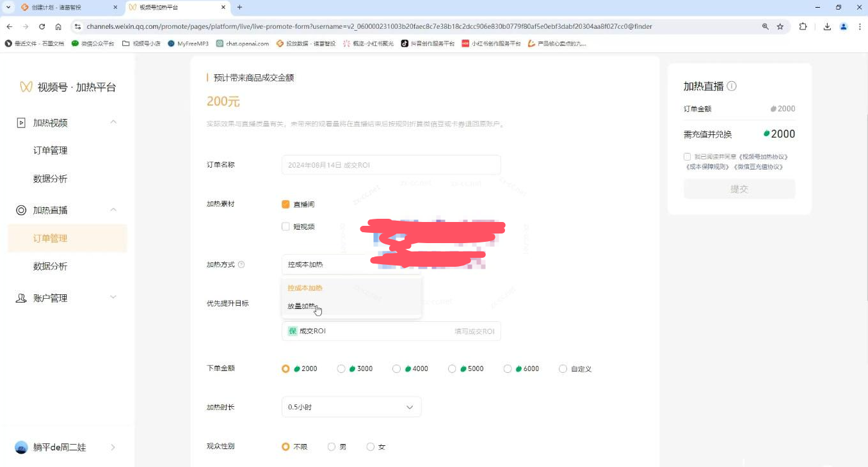
Task: Open the tab search dropdown arrow
Action: click(8, 7)
